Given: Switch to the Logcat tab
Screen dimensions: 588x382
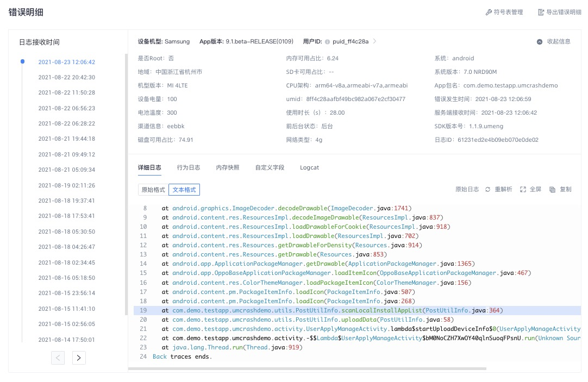Looking at the screenshot, I should pos(309,167).
